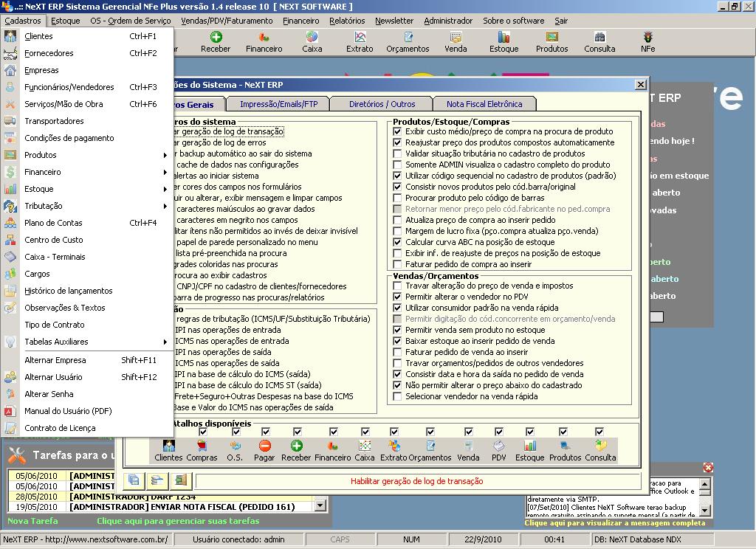The image size is (756, 549).
Task: Click the Caixa toolbar icon
Action: tap(312, 41)
